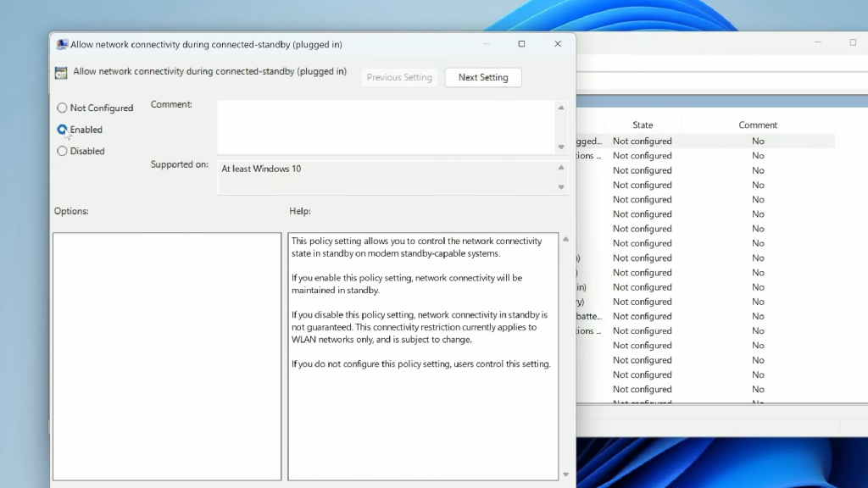Click the settings icon beside the policy name heading

click(x=60, y=72)
